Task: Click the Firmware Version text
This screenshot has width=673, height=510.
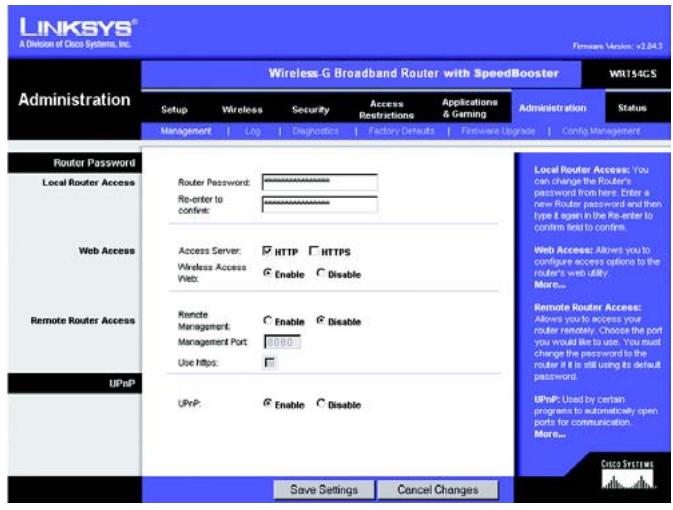Action: point(617,46)
